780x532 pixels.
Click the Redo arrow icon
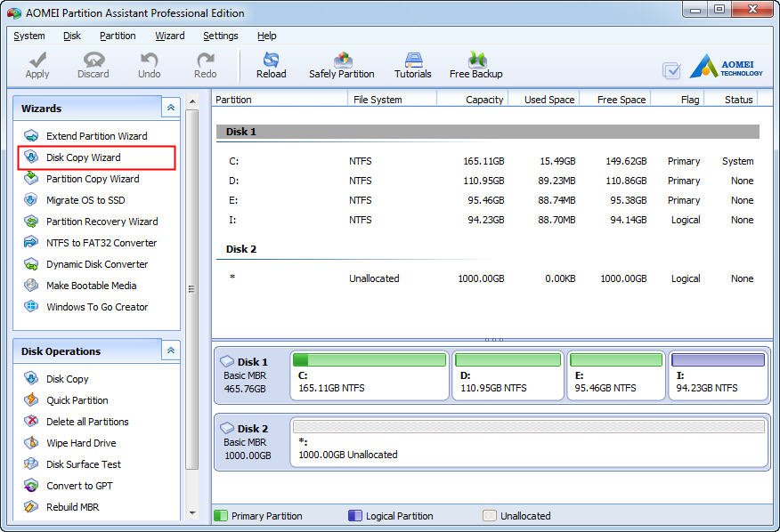205,60
